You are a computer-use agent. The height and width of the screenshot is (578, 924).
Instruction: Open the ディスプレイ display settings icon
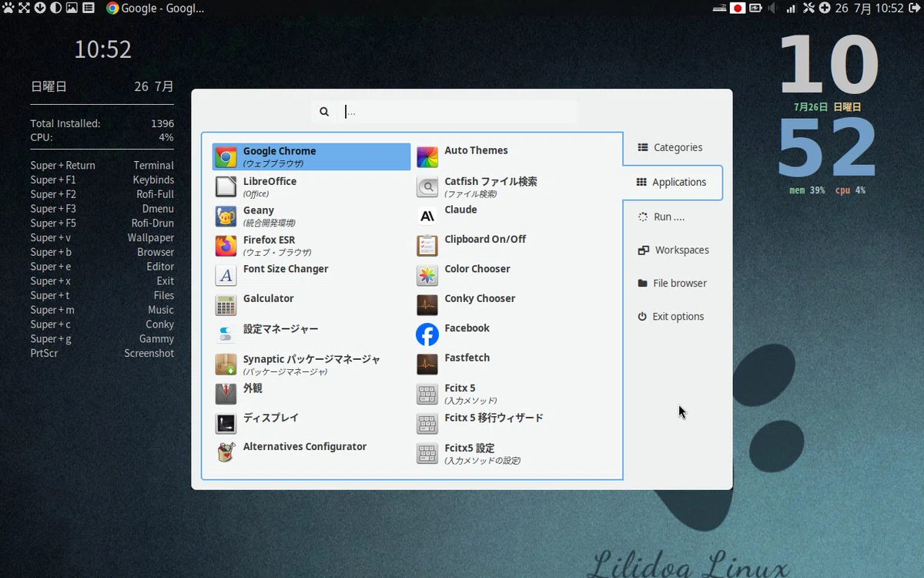pos(226,423)
